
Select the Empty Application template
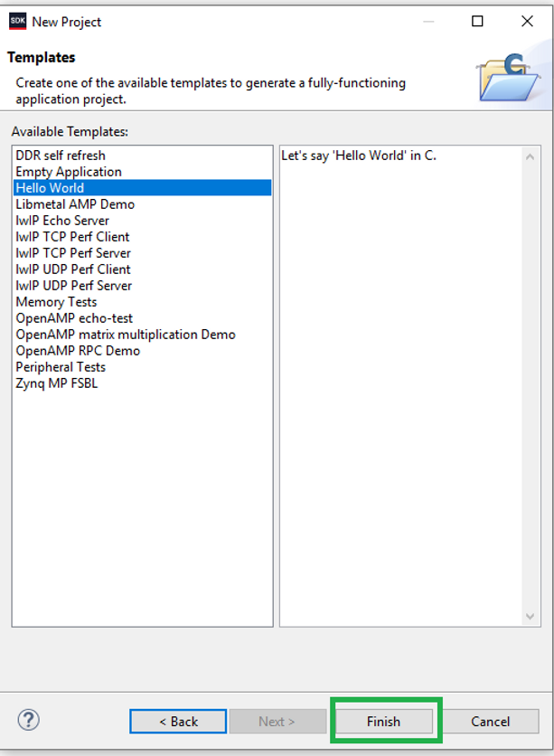click(x=69, y=172)
